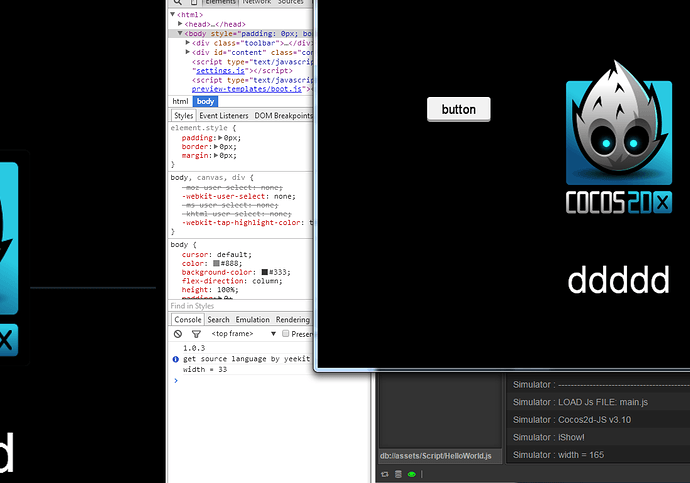Viewport: 690px width, 483px height.
Task: Click the 'Simulator : LOAD Js FILE: main.js' log
Action: [580, 402]
